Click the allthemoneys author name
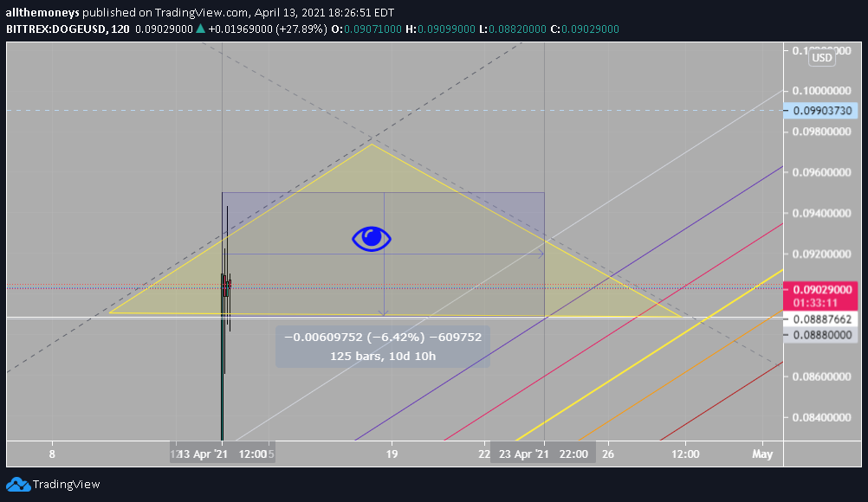 point(42,12)
